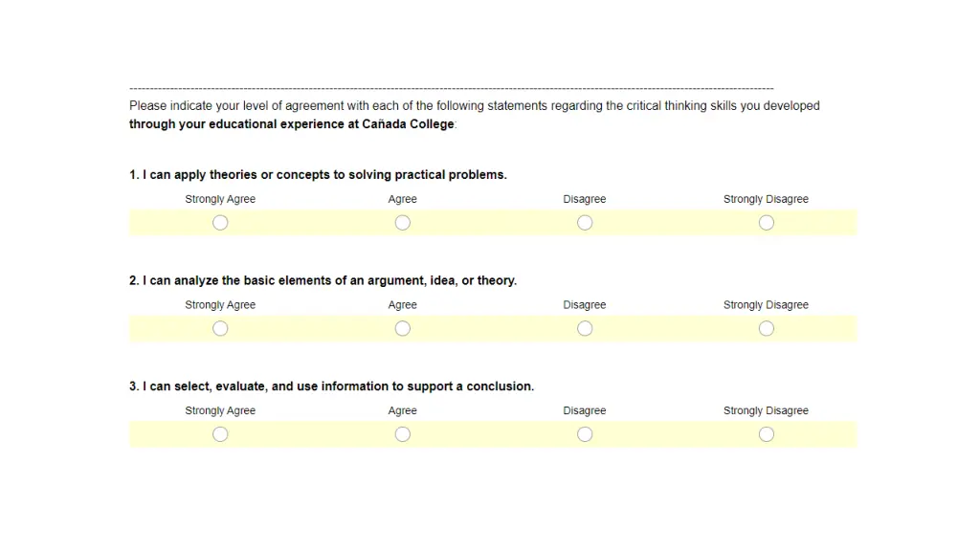Click question 2 text about analyzing arguments

pos(323,280)
